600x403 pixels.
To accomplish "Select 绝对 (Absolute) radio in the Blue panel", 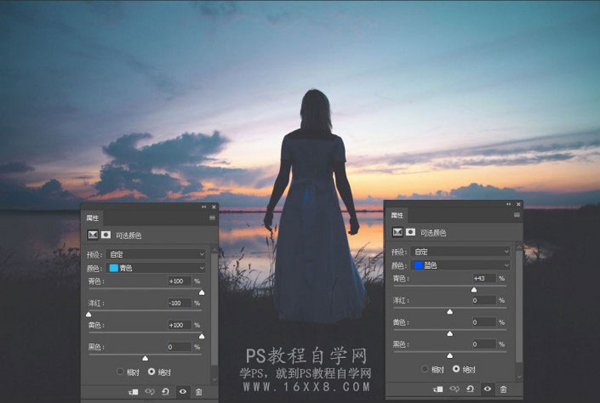I will [x=456, y=369].
